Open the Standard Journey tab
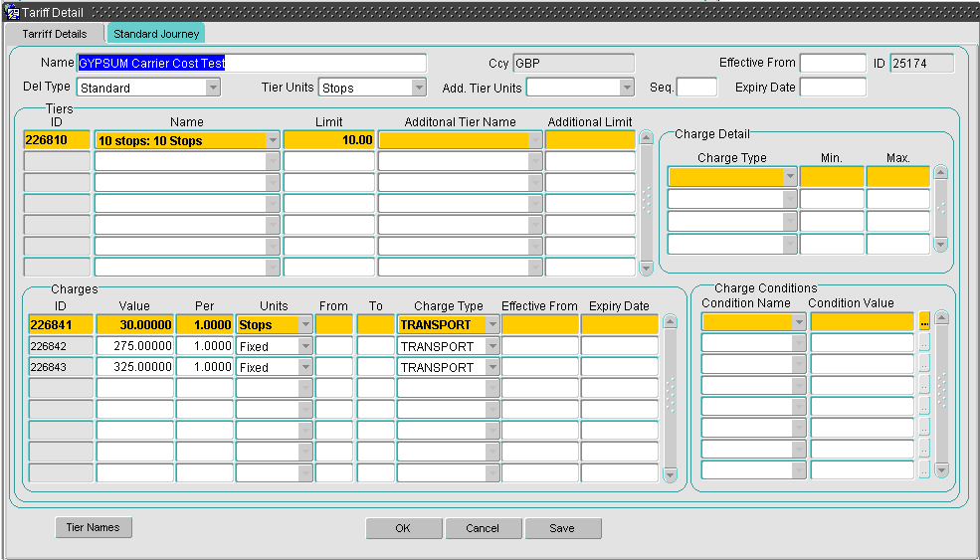 pyautogui.click(x=156, y=34)
